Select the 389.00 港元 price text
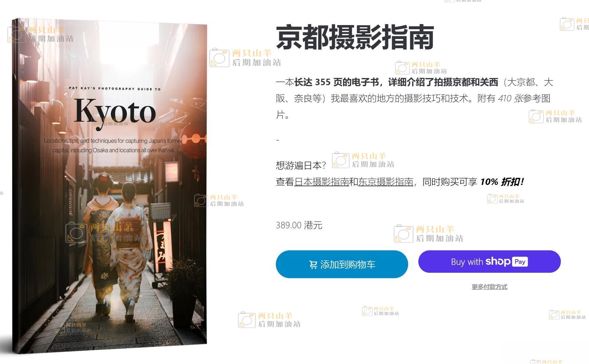The image size is (589, 364). pos(299,225)
